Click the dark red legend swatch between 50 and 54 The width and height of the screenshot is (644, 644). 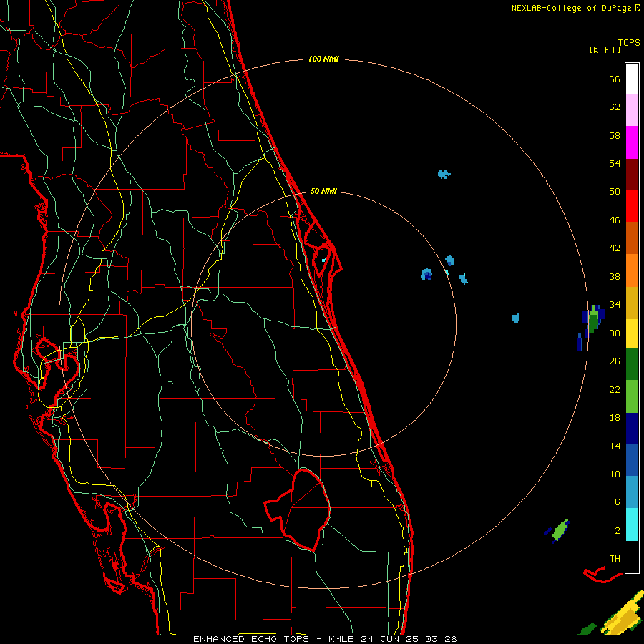(632, 175)
